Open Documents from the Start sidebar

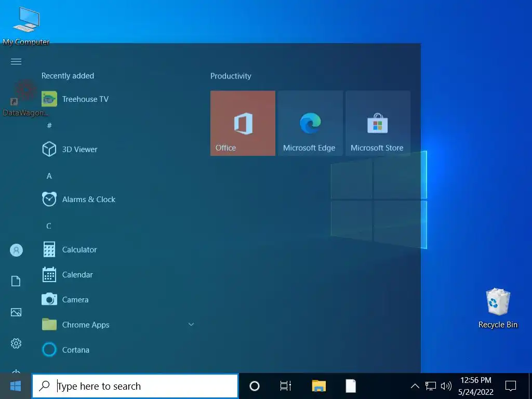(x=16, y=281)
